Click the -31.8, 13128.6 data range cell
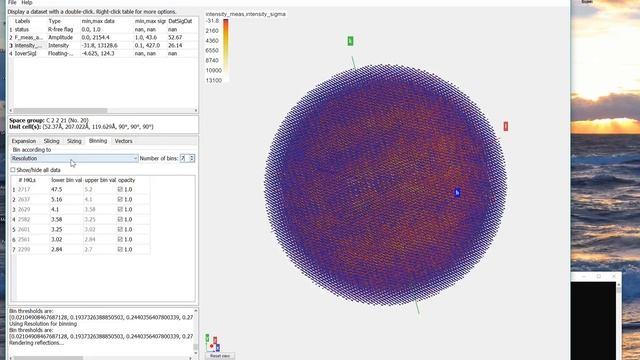Screen dimensions: 640x360 click(100, 45)
